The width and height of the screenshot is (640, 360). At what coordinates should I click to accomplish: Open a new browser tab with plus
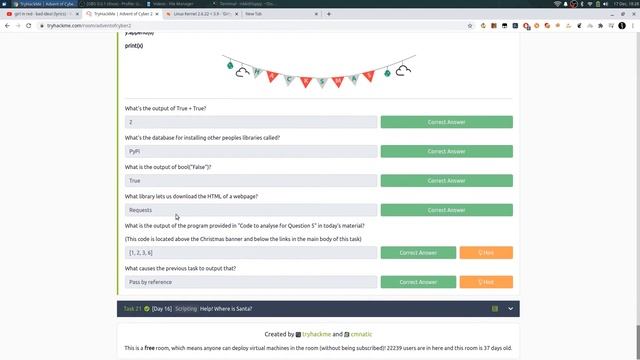[x=329, y=14]
